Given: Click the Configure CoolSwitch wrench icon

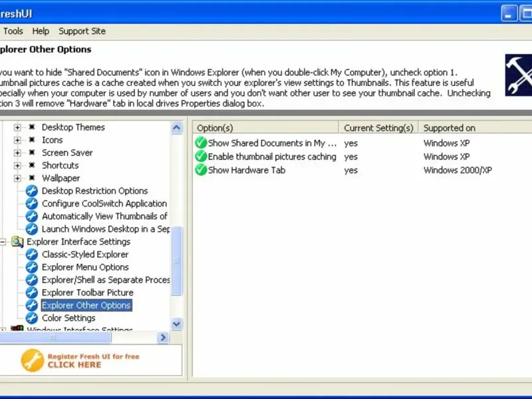Looking at the screenshot, I should tap(31, 203).
